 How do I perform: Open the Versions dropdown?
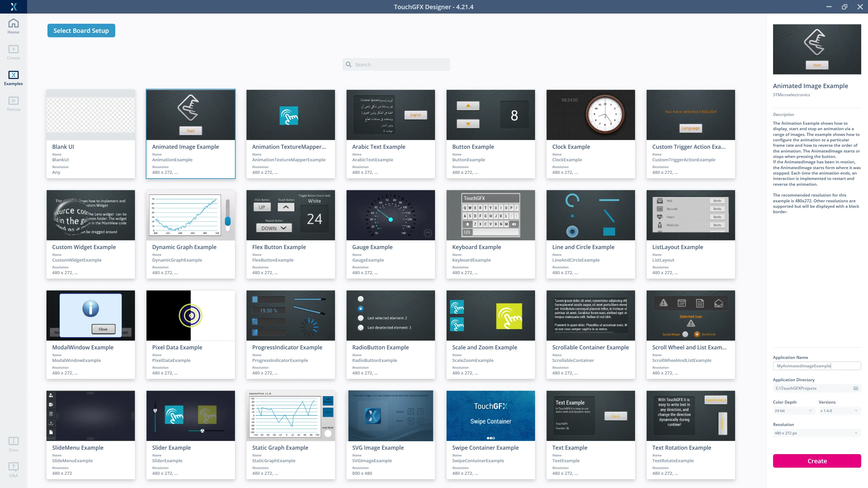click(x=839, y=411)
